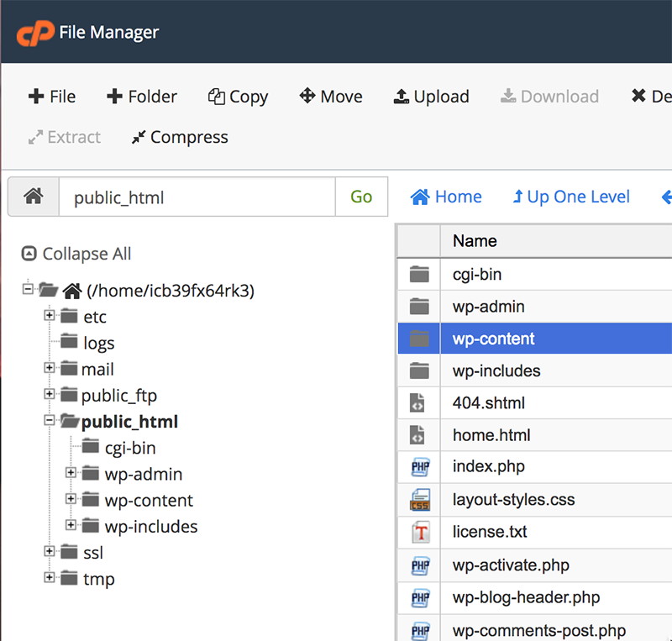
Task: Collapse the public_html folder in tree
Action: 50,420
